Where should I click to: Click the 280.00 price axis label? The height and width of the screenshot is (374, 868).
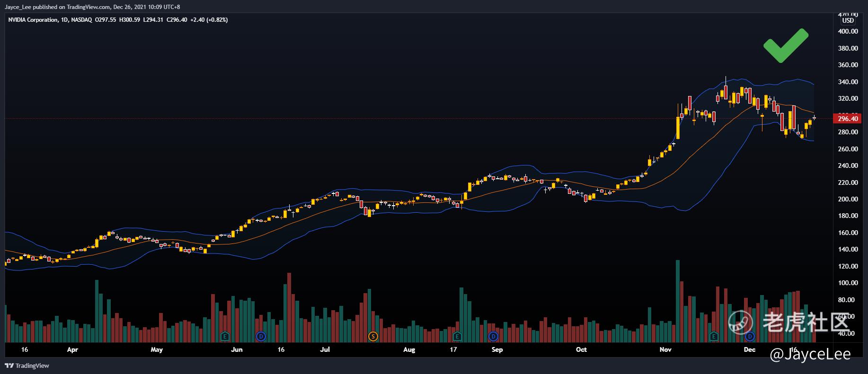(x=848, y=132)
